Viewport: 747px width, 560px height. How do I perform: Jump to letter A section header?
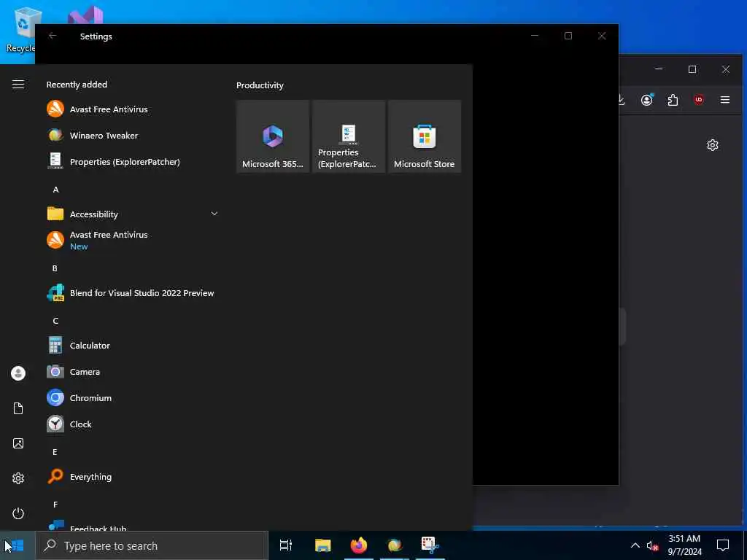point(55,190)
